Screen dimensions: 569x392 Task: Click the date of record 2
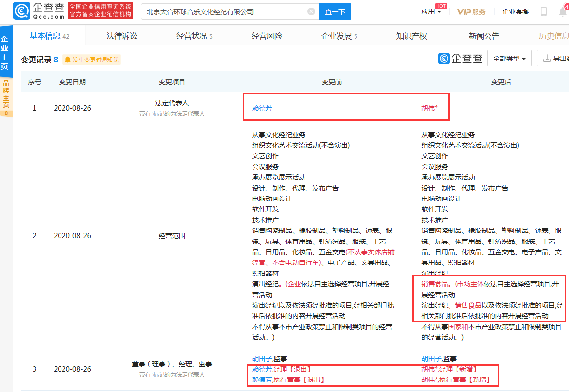point(72,236)
